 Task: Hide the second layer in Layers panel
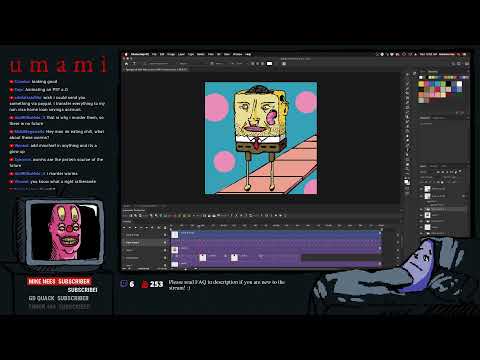[421, 196]
